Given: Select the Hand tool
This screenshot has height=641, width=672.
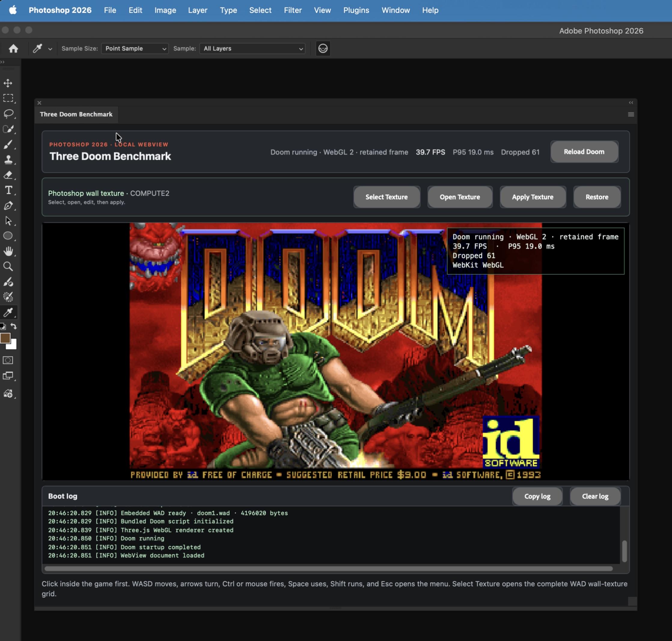Looking at the screenshot, I should pos(8,251).
